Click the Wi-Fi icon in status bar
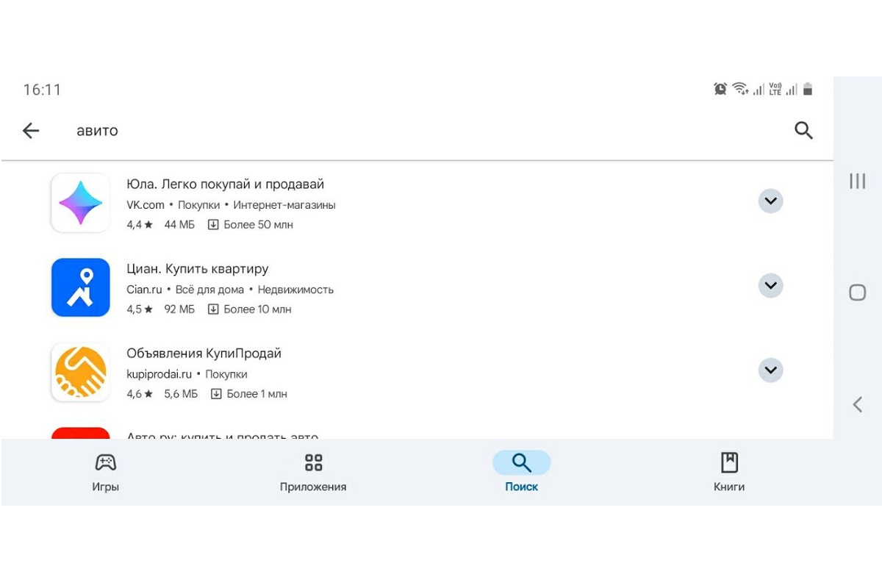This screenshot has height=588, width=882. [739, 89]
